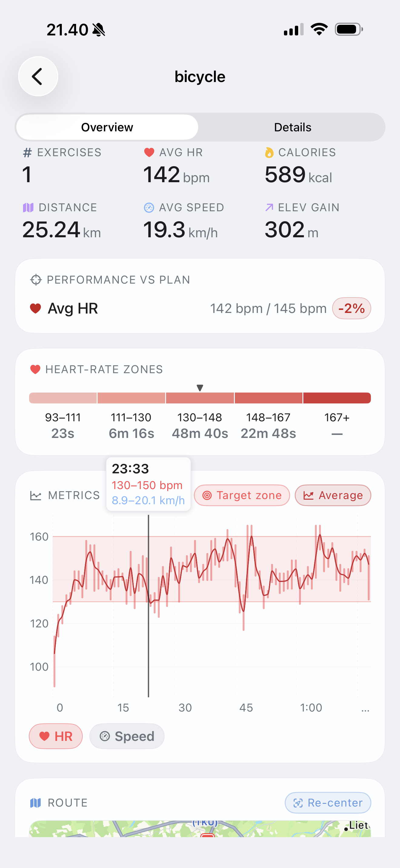Image resolution: width=400 pixels, height=868 pixels.
Task: Select the 148–167 heart-rate zone segment
Action: click(268, 398)
